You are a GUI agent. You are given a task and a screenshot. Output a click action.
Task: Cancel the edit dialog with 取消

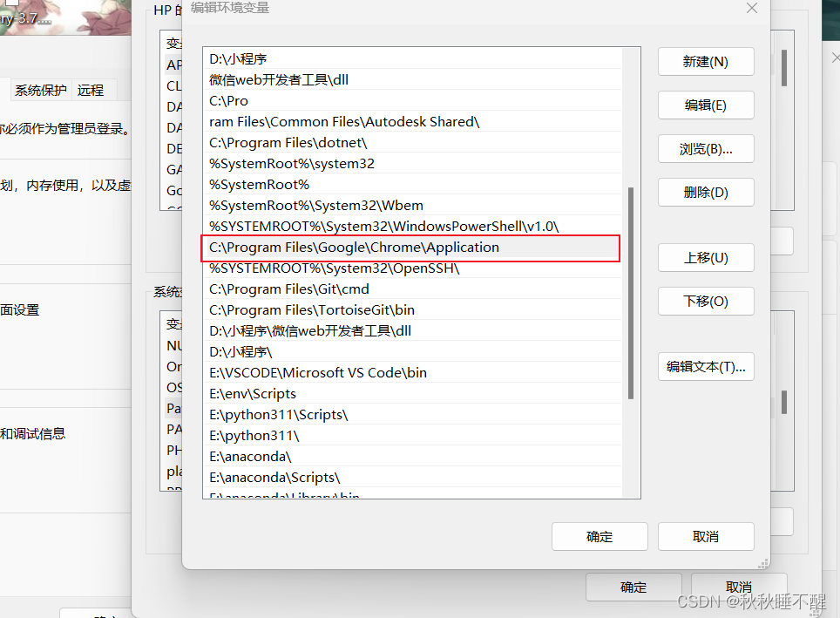(706, 536)
